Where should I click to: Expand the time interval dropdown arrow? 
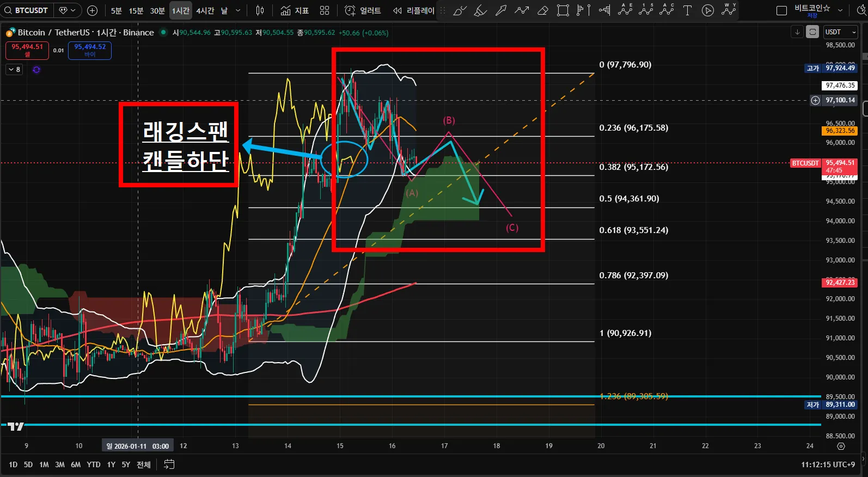pos(238,10)
